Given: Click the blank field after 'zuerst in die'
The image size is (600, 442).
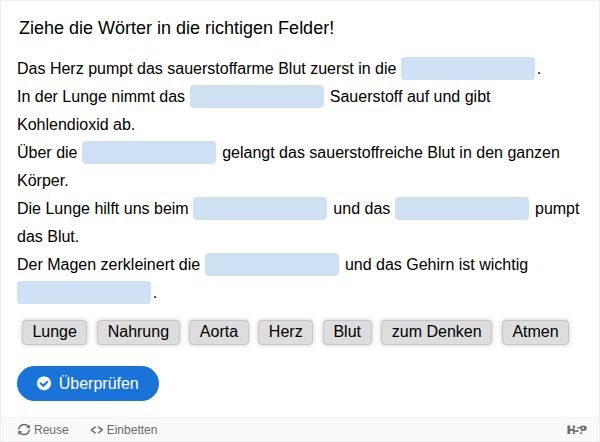Looking at the screenshot, I should point(468,69).
